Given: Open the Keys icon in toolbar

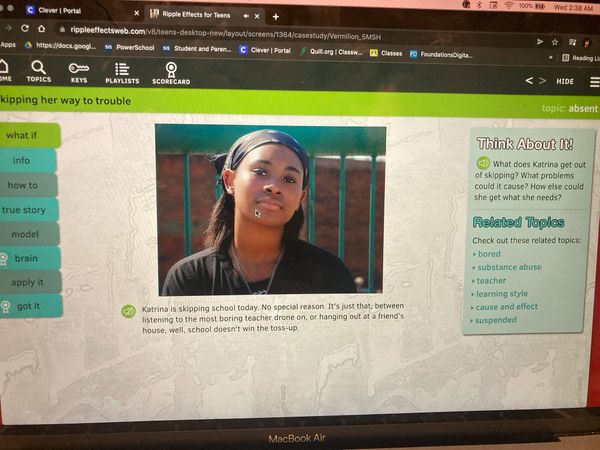Looking at the screenshot, I should 78,72.
